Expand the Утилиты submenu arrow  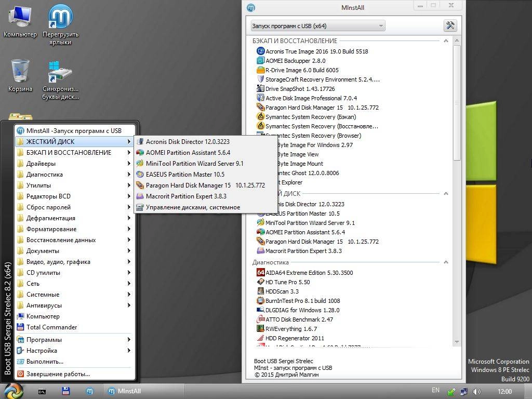[129, 185]
